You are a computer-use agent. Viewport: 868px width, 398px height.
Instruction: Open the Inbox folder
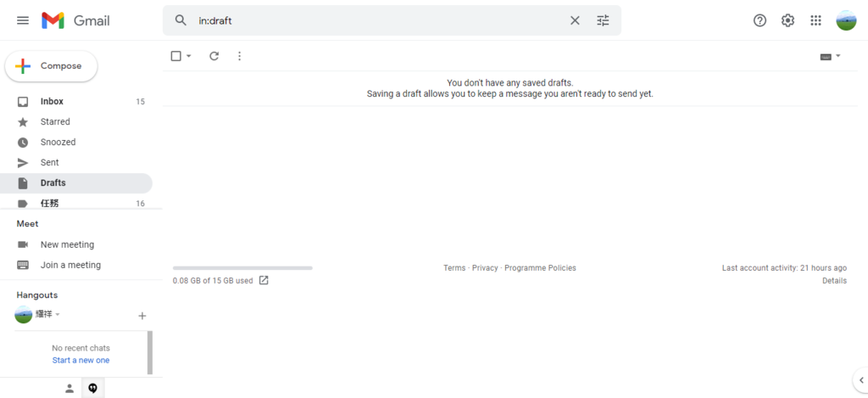(52, 102)
